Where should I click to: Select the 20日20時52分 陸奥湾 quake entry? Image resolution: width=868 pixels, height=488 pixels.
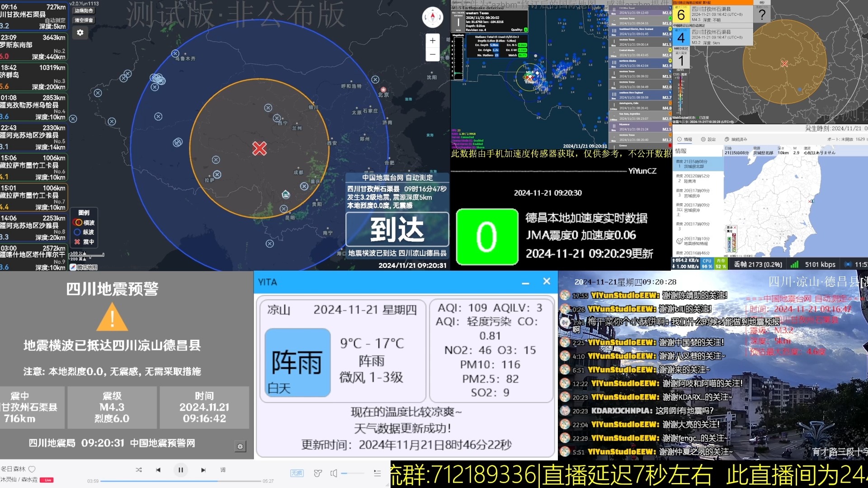pos(698,178)
